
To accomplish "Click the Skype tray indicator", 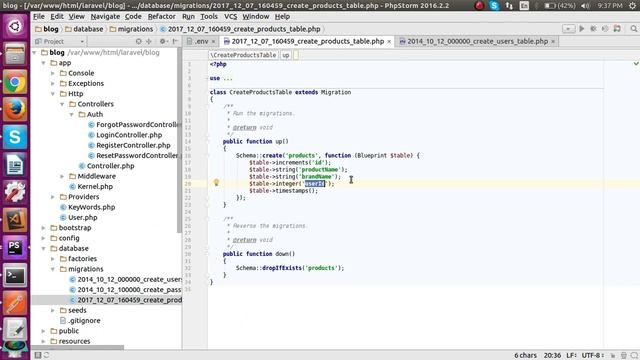I will pyautogui.click(x=494, y=6).
